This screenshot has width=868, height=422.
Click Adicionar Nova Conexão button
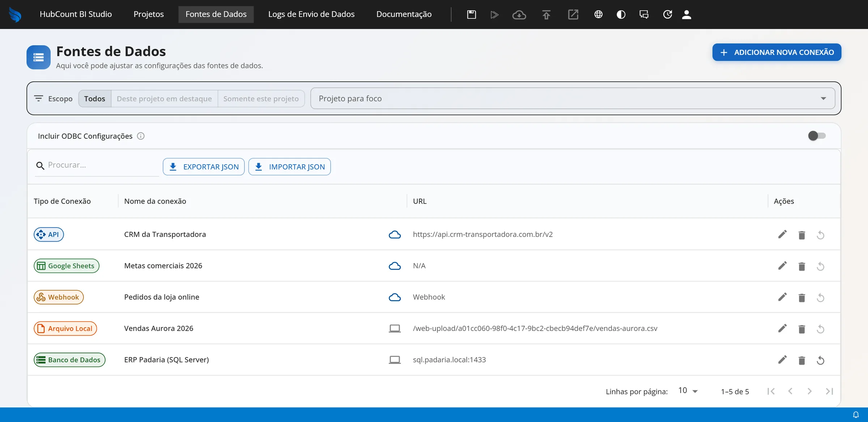click(x=777, y=52)
